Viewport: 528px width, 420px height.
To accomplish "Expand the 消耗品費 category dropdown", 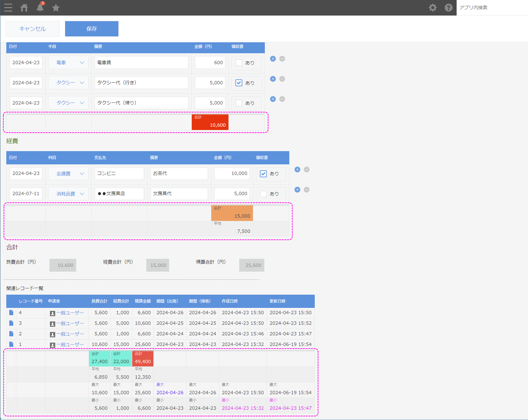I will click(68, 194).
